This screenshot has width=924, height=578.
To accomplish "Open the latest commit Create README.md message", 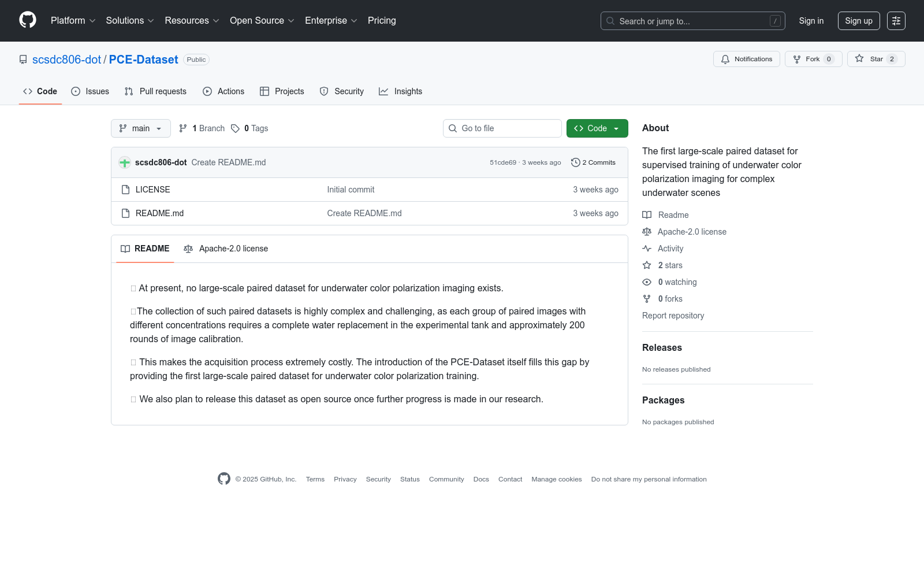I will (229, 162).
